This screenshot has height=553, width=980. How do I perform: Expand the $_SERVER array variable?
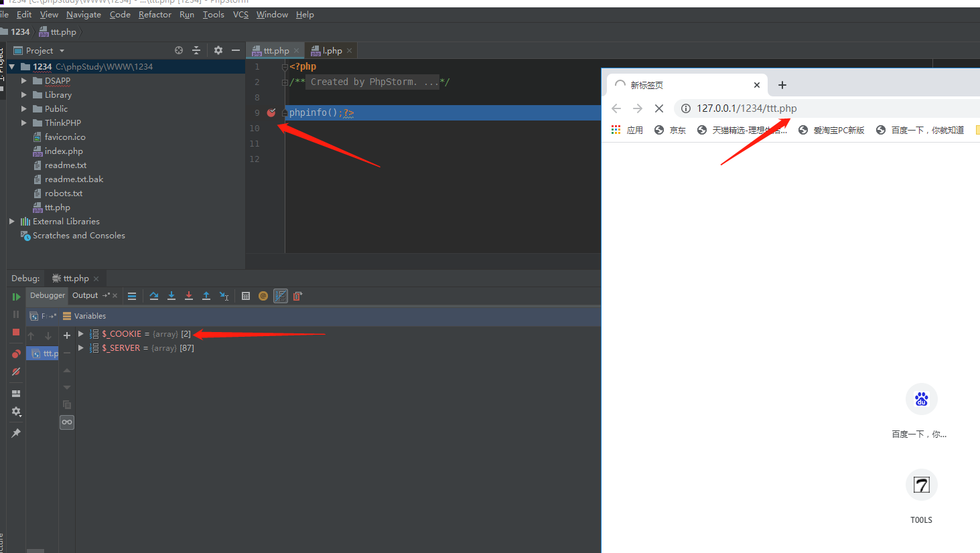pyautogui.click(x=81, y=347)
